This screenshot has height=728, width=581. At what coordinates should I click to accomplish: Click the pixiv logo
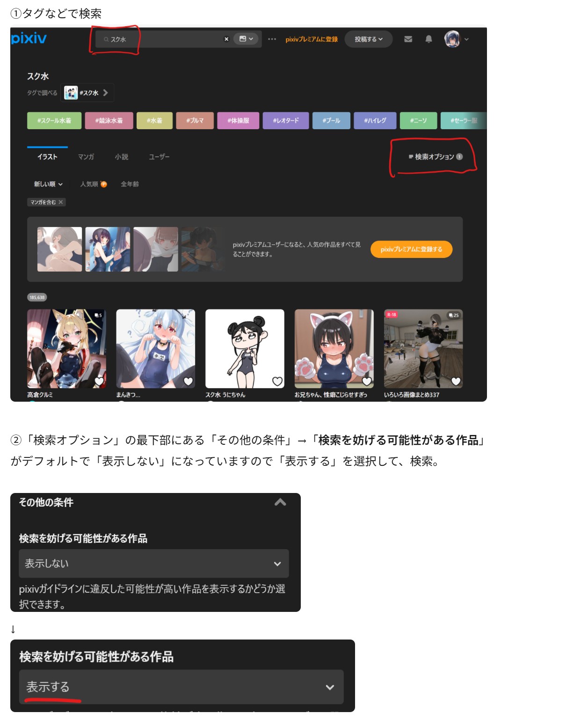29,38
